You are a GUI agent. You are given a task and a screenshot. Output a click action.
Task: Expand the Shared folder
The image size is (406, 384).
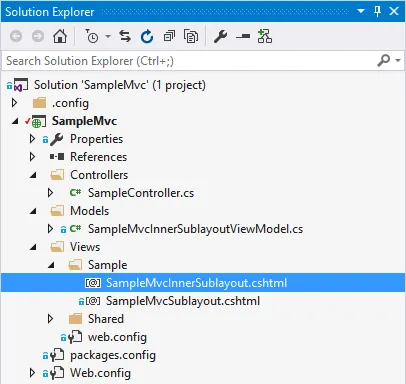coord(50,319)
